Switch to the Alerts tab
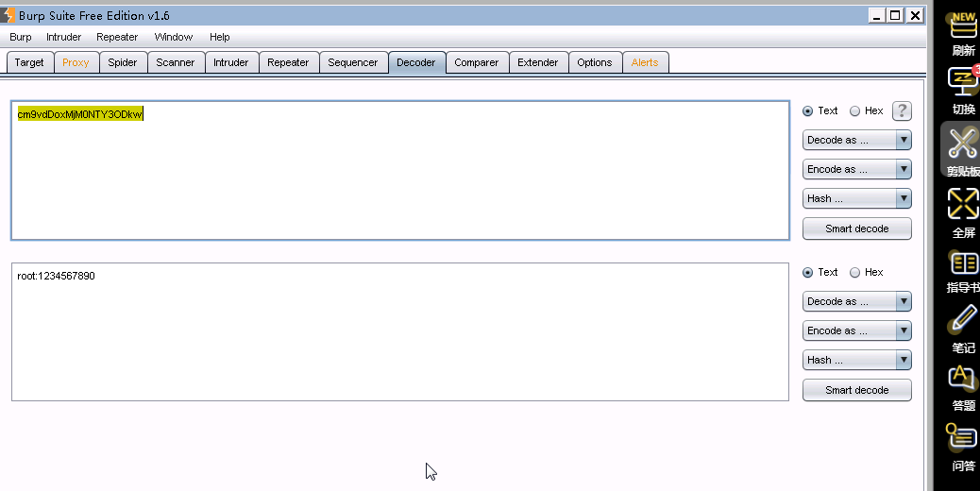This screenshot has width=980, height=491. pyautogui.click(x=645, y=62)
